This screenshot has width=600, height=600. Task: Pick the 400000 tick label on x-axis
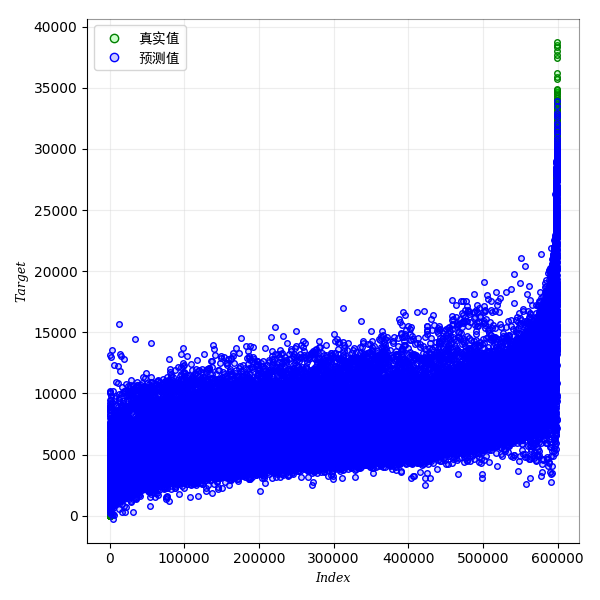click(x=408, y=559)
